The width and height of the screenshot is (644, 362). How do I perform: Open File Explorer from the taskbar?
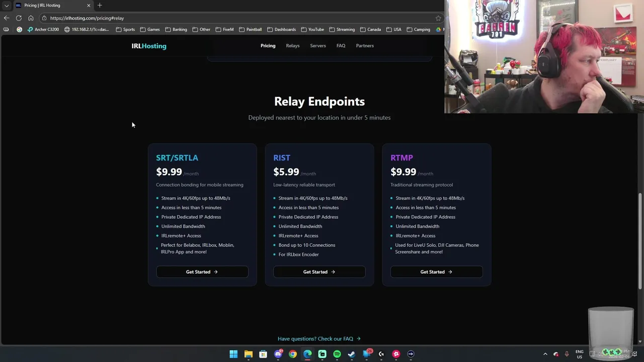249,354
